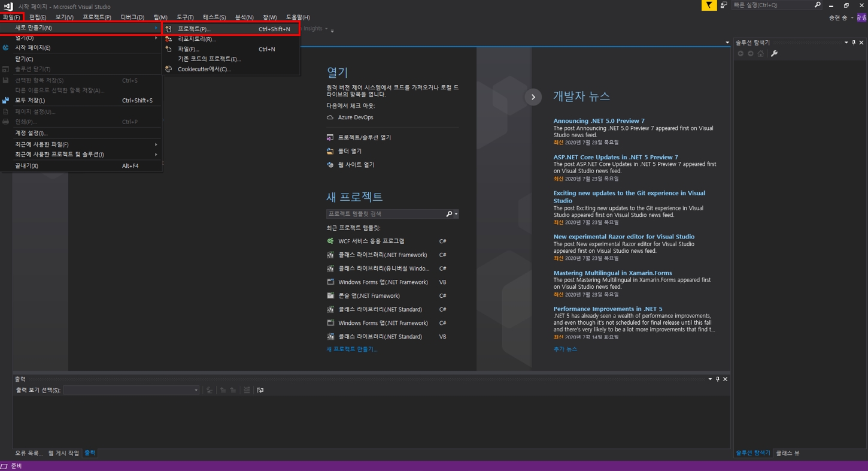Image resolution: width=868 pixels, height=471 pixels.
Task: Expand 최근에 사용한 프로젝트 및 솔루션 submenu
Action: coord(81,155)
